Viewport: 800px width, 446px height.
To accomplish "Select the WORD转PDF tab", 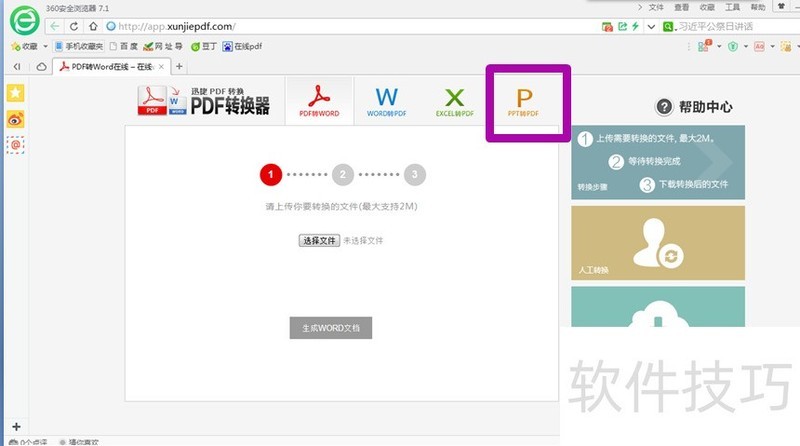I will [x=387, y=101].
